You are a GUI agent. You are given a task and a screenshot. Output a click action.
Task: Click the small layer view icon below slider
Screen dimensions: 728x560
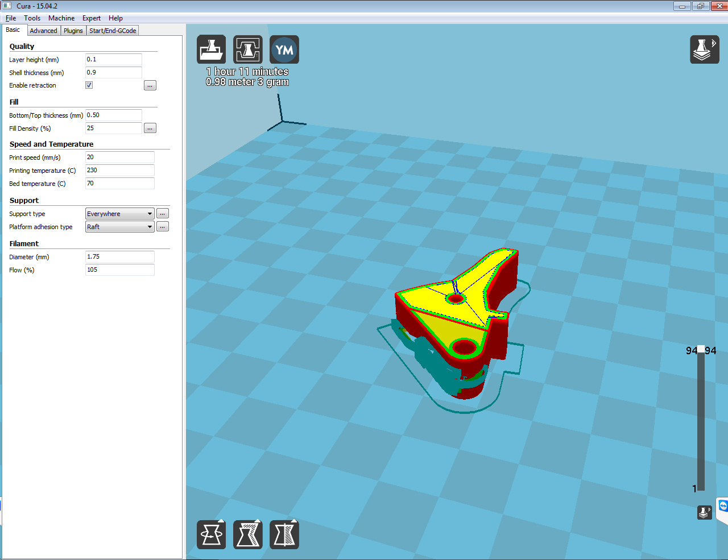pyautogui.click(x=705, y=512)
